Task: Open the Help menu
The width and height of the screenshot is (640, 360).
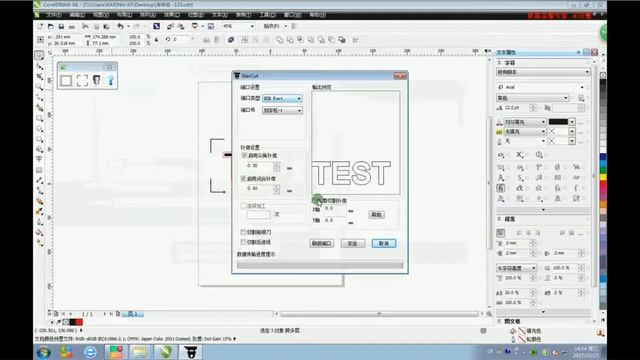Action: tap(318, 15)
